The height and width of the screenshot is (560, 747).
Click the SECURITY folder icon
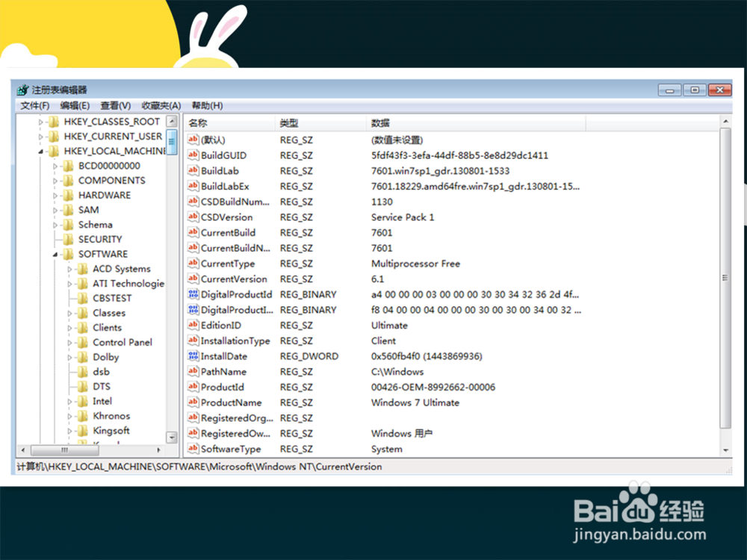68,239
